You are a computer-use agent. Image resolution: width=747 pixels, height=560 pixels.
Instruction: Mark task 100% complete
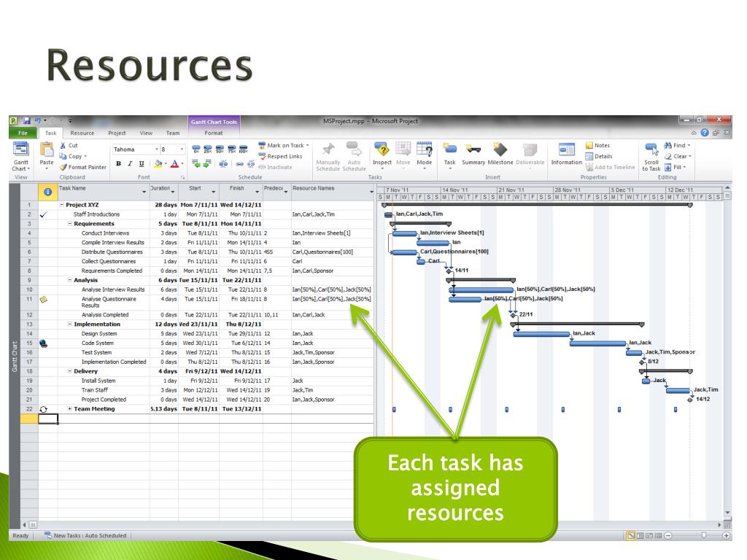pyautogui.click(x=244, y=149)
